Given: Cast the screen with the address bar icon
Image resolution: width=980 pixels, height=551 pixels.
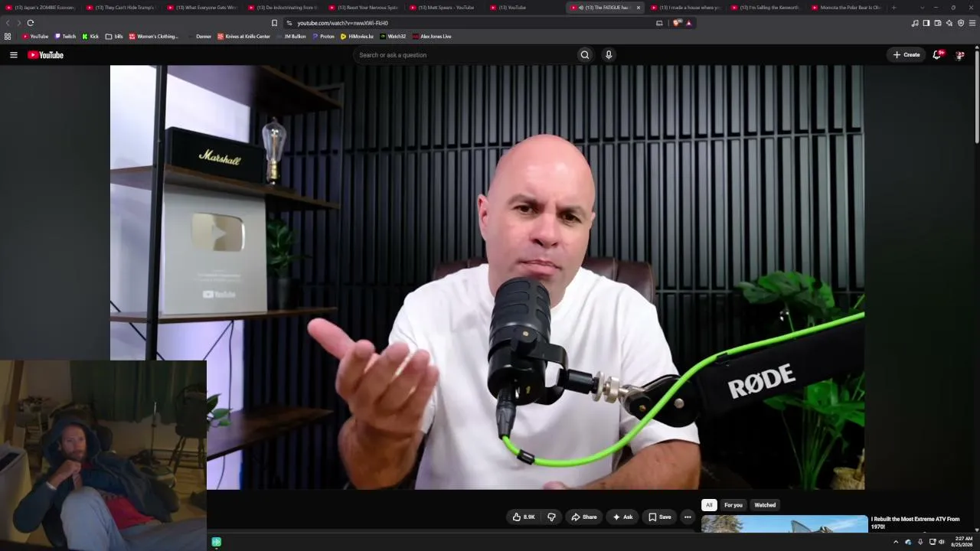Looking at the screenshot, I should [659, 23].
